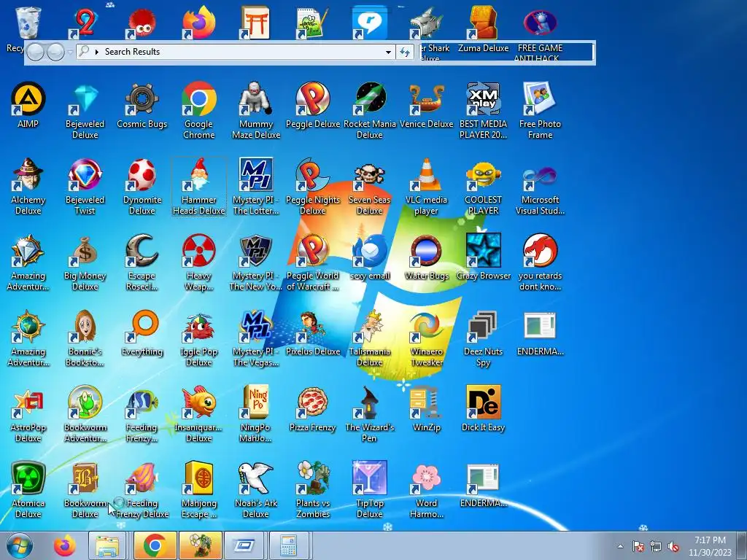Open Winaero Tweaker shortcut
This screenshot has width=747, height=560.
point(426,338)
